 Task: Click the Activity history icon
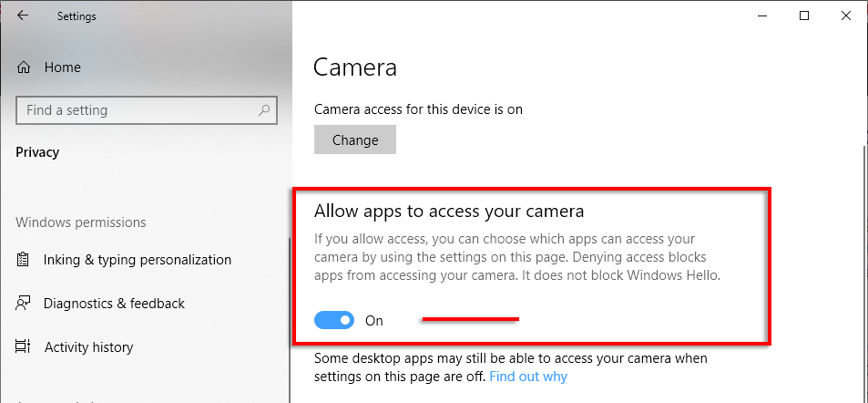(24, 347)
